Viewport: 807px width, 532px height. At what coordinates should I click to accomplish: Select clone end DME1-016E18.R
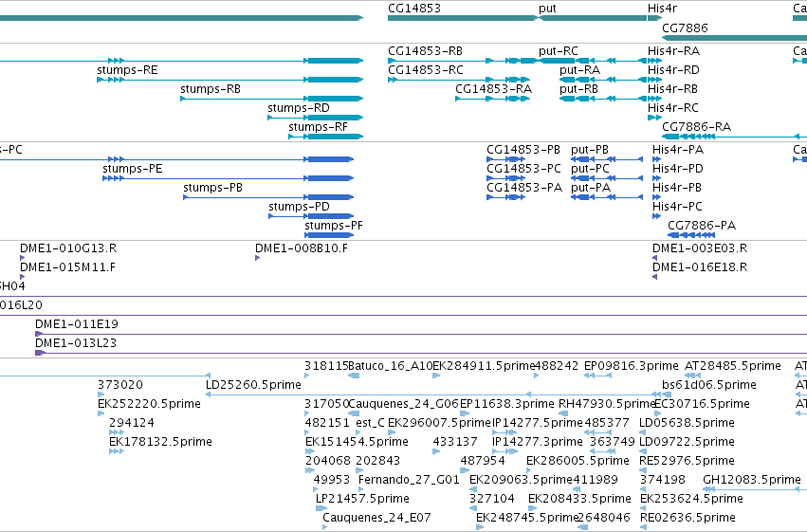[654, 277]
